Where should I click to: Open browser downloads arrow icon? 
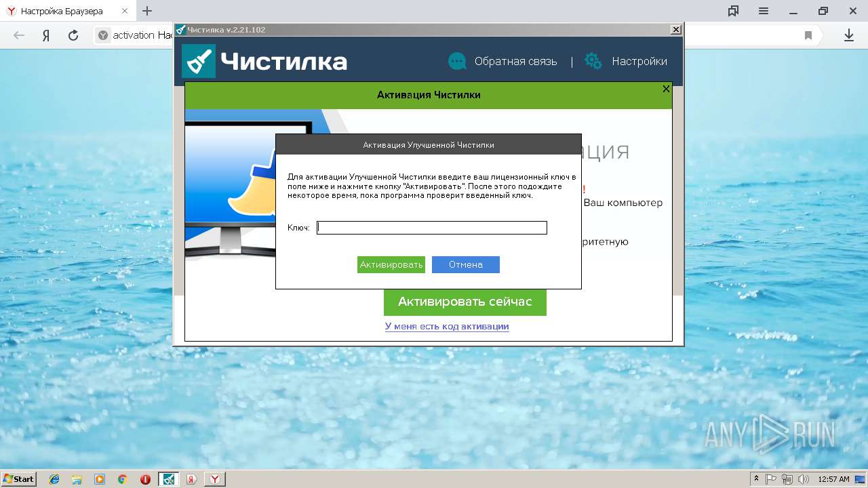point(848,35)
